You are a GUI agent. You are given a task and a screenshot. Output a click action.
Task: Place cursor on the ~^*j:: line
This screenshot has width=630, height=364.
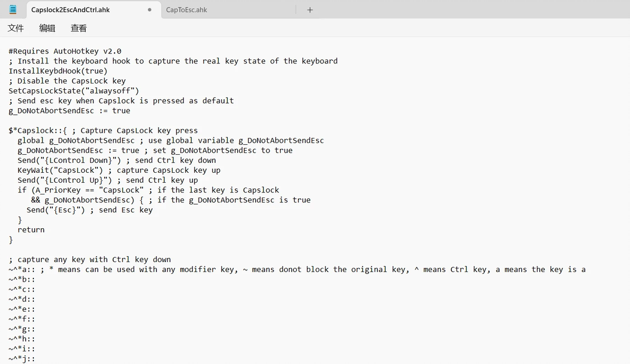(22, 359)
